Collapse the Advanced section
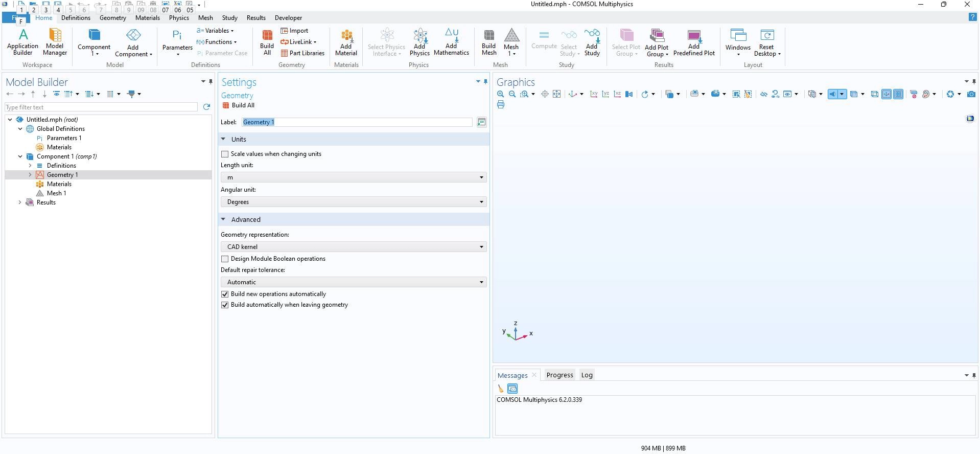Image resolution: width=980 pixels, height=454 pixels. [223, 219]
